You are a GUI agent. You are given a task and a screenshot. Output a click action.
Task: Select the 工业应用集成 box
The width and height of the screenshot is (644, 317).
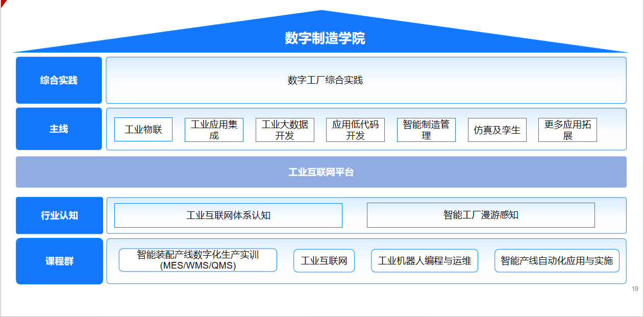coord(214,130)
